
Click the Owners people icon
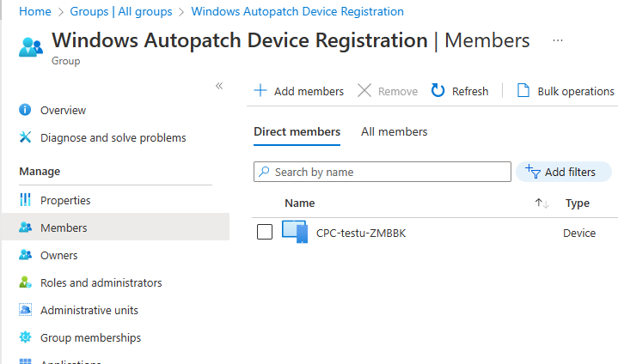25,255
